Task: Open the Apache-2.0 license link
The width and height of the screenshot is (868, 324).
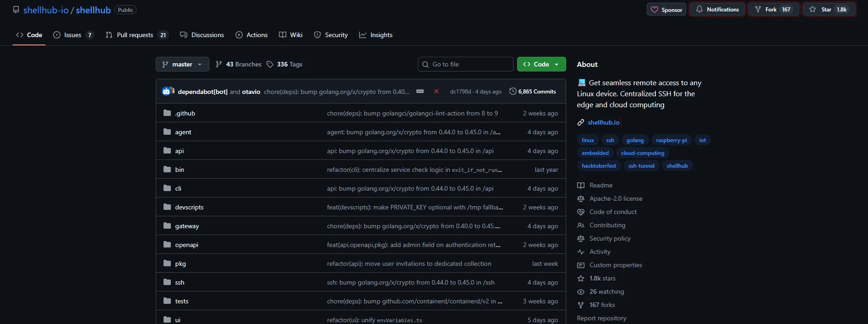Action: coord(616,198)
